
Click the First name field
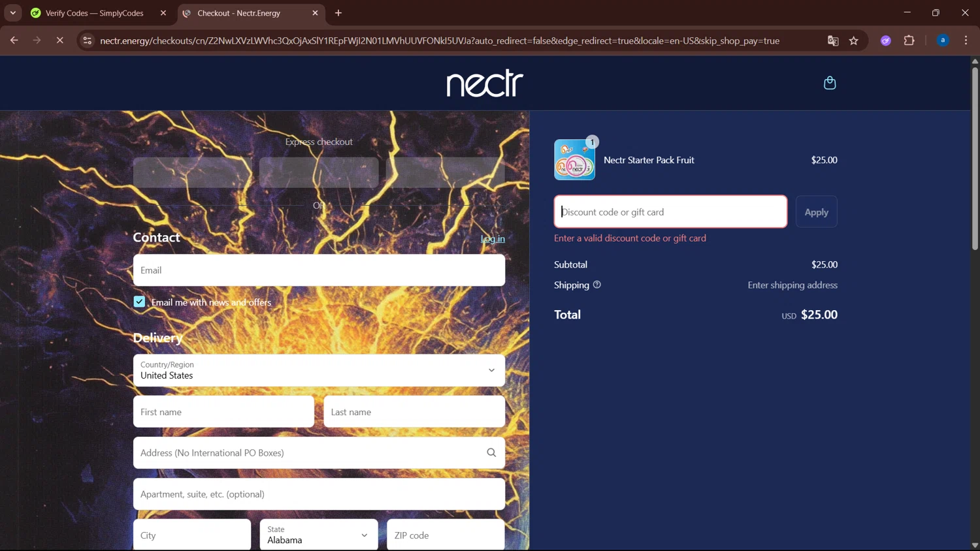pyautogui.click(x=223, y=412)
